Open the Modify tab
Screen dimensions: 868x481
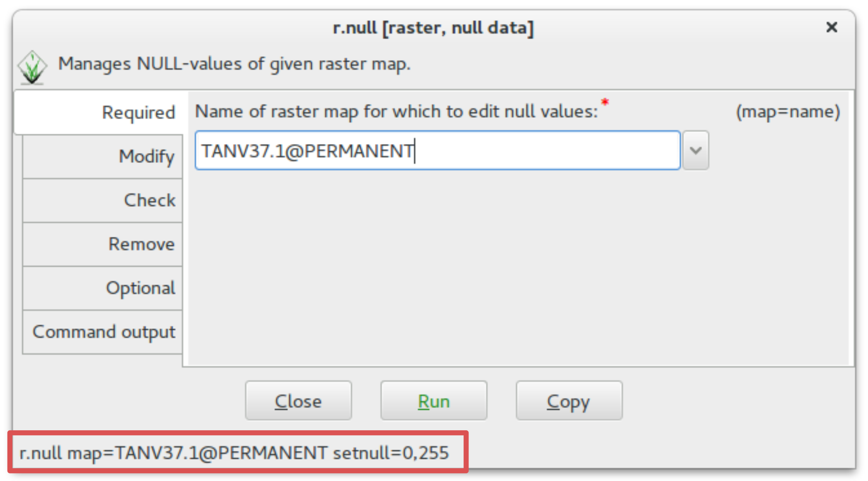(x=103, y=156)
